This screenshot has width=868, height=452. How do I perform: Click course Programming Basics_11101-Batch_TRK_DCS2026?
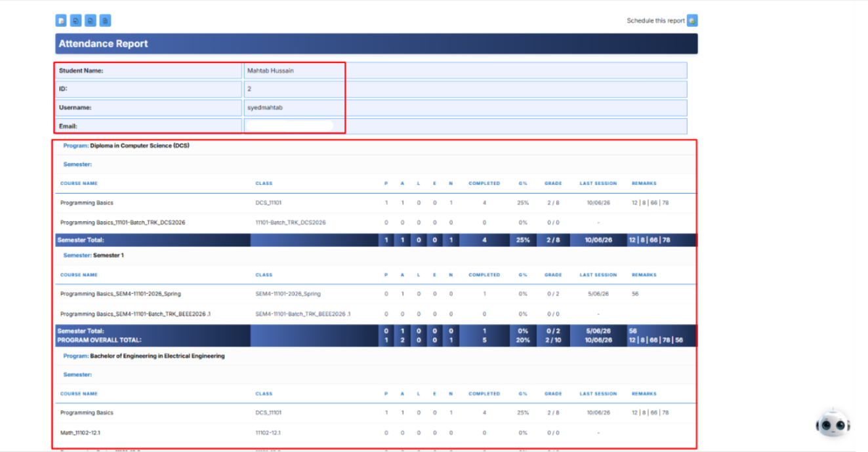click(x=123, y=222)
